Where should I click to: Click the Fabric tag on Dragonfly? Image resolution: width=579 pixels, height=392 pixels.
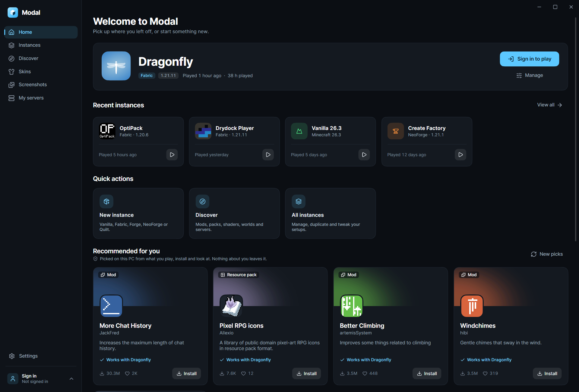pyautogui.click(x=147, y=76)
